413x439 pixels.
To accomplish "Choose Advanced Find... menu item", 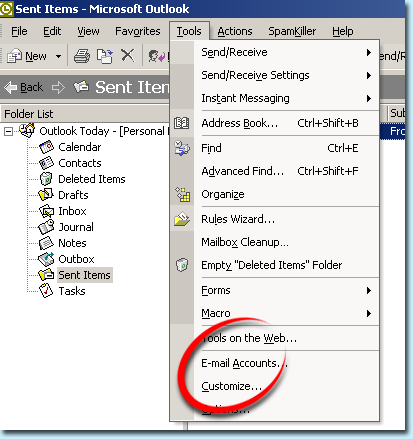I will [274, 171].
